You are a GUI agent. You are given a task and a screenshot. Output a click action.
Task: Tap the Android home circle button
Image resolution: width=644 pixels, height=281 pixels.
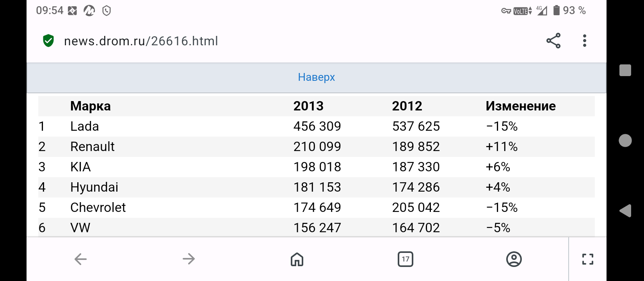pos(625,140)
